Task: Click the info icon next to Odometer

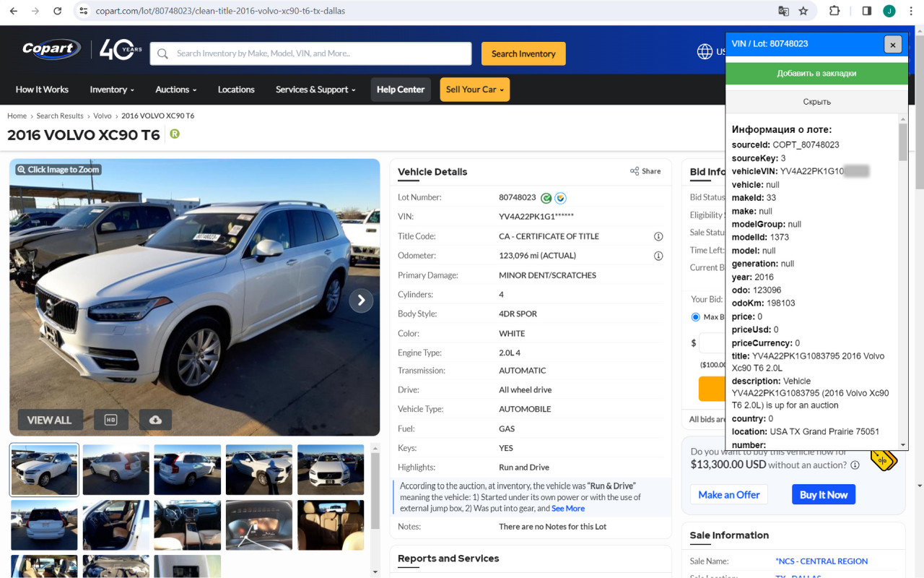Action: pyautogui.click(x=658, y=255)
